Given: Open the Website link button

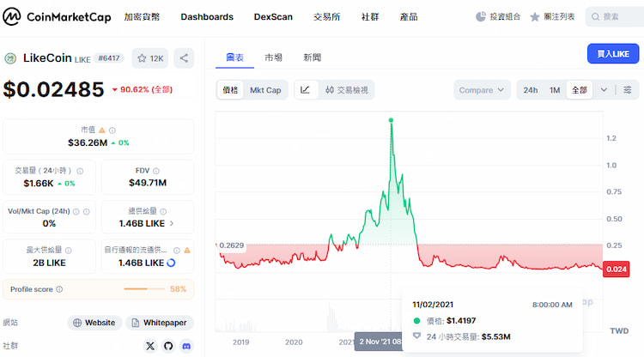Looking at the screenshot, I should coord(94,323).
